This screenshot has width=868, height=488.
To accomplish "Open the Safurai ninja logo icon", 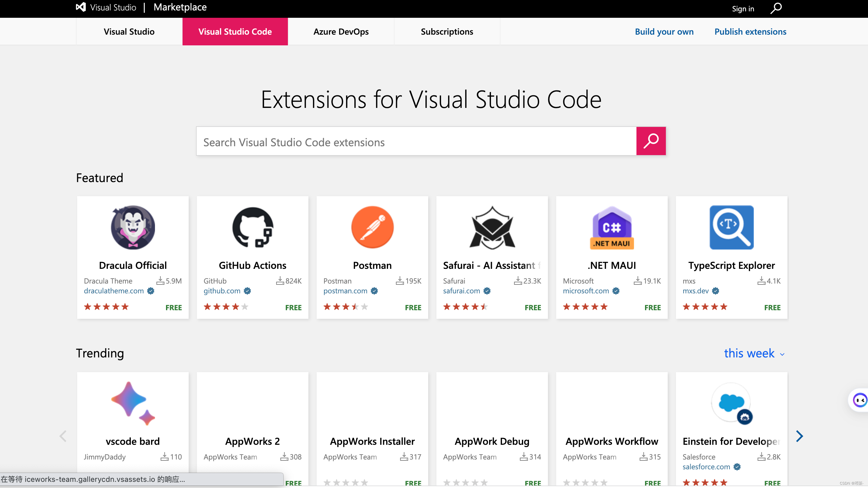I will (x=492, y=228).
